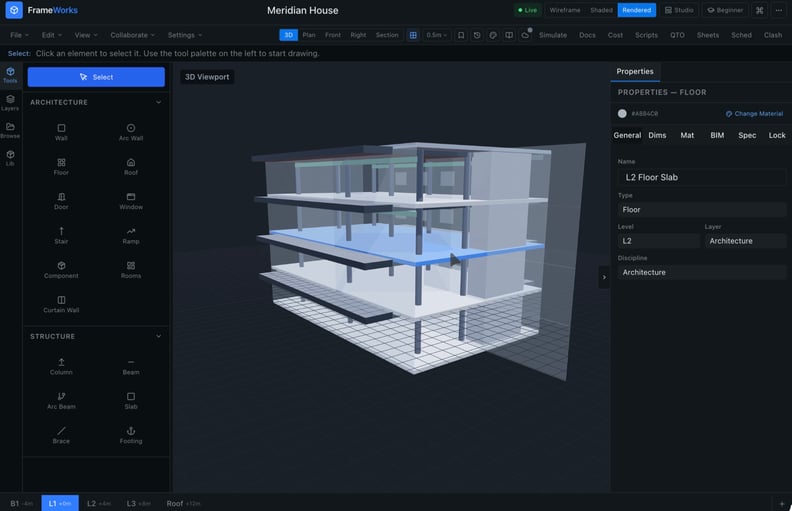
Task: Select the Brace tool
Action: [61, 435]
